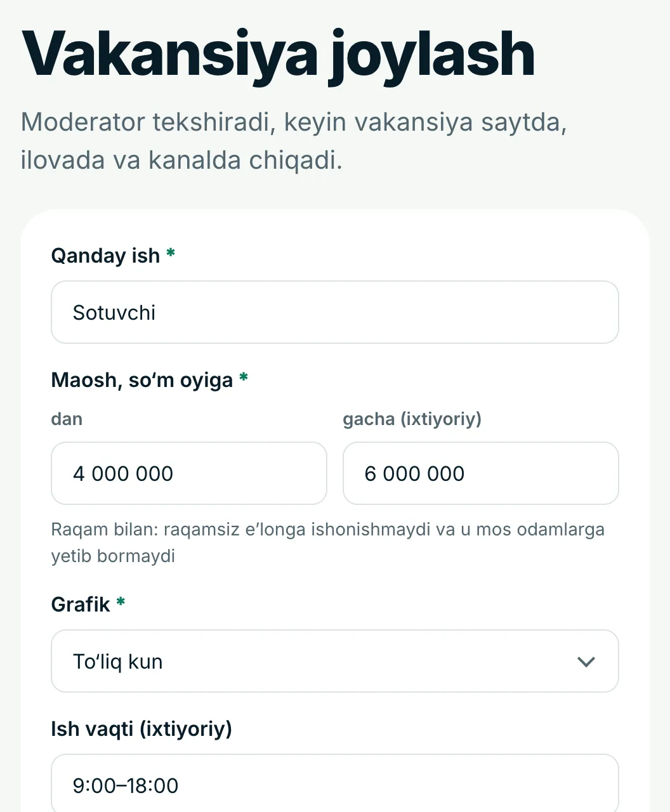This screenshot has width=670, height=812.
Task: Open the Grafik dropdown showing To'liq kun
Action: click(335, 661)
